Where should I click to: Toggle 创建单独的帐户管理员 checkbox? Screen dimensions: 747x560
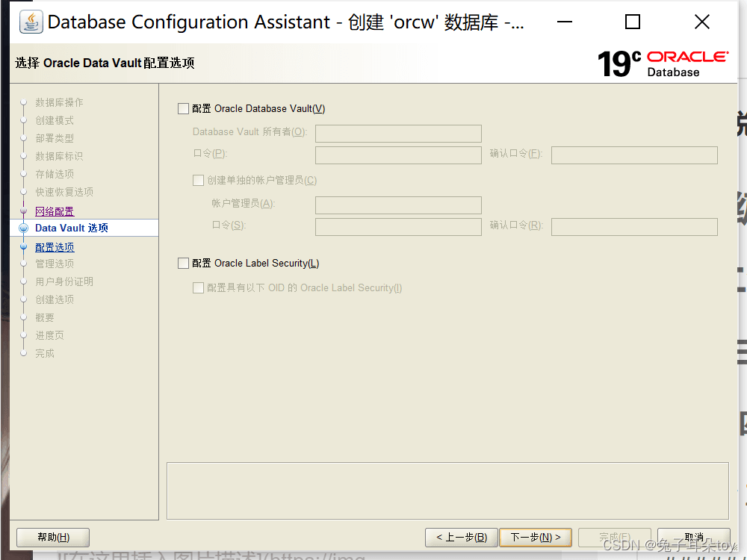tap(199, 181)
